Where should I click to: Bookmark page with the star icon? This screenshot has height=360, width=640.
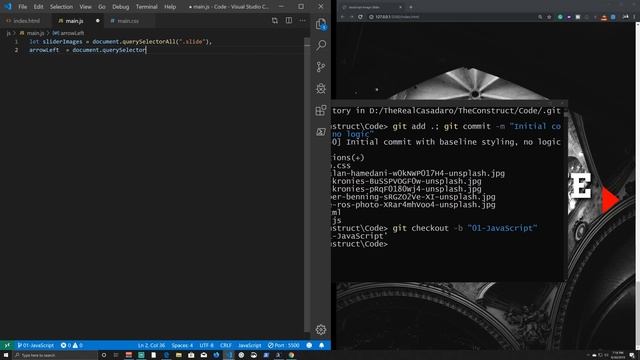coord(549,17)
